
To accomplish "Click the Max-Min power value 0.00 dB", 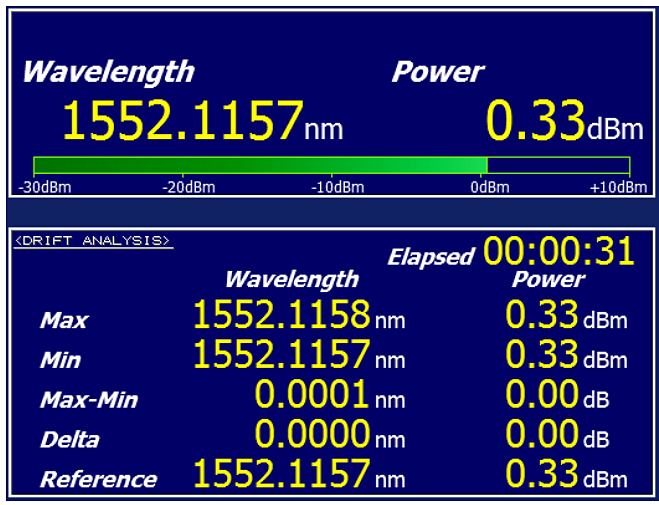I will pyautogui.click(x=542, y=395).
